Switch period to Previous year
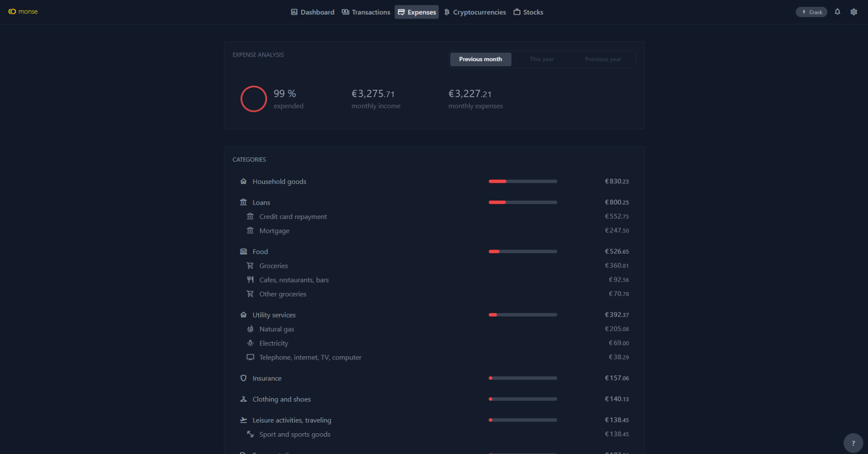The width and height of the screenshot is (868, 454). coord(603,59)
